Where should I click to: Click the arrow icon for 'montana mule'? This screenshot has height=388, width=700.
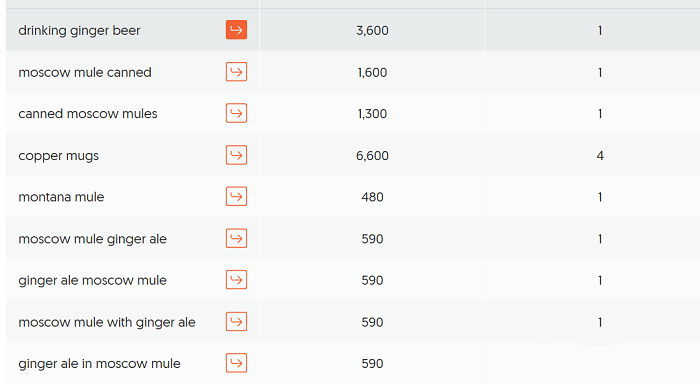tap(236, 196)
